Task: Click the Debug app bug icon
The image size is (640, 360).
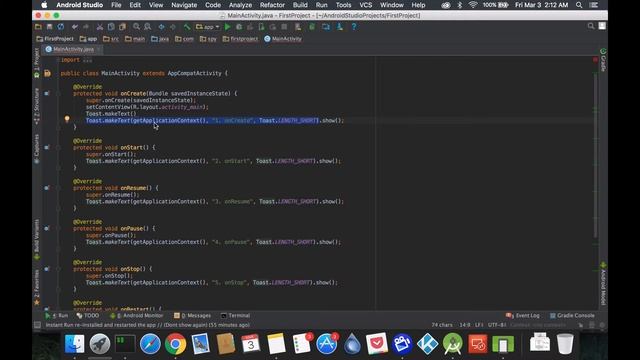Action: click(x=239, y=27)
